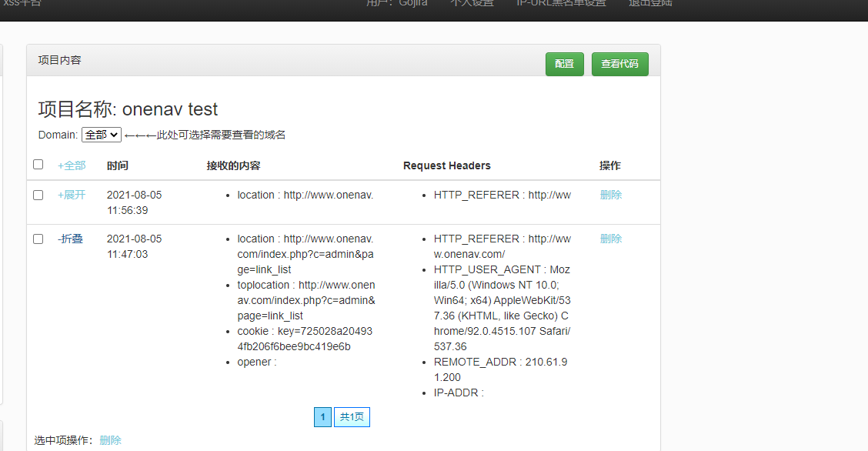868x451 pixels.
Task: Click the 操作 column header
Action: coord(610,165)
